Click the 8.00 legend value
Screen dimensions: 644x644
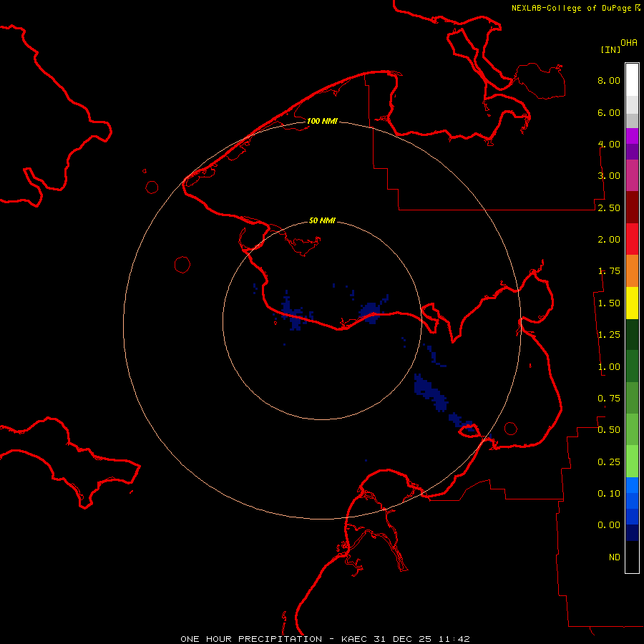(609, 81)
